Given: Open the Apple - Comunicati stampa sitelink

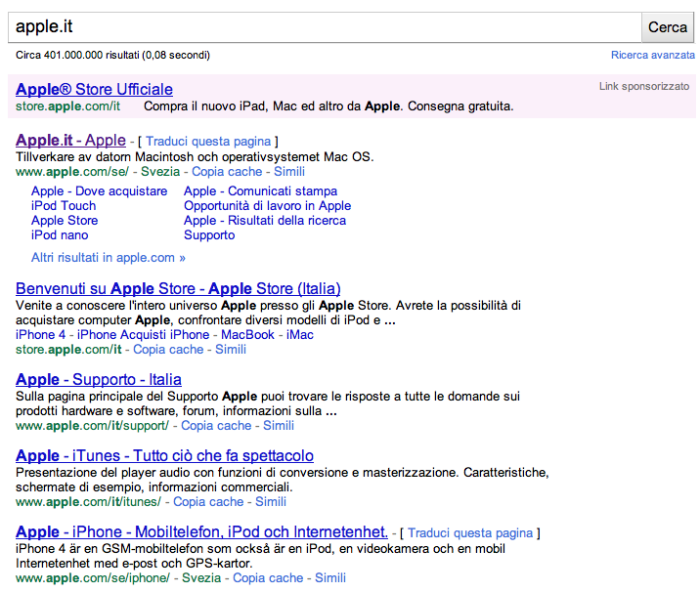Looking at the screenshot, I should click(260, 191).
